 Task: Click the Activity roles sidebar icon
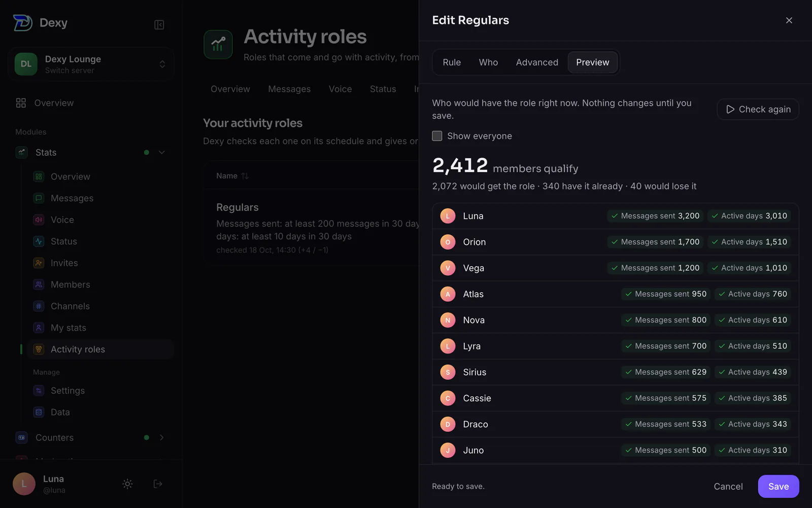(x=39, y=350)
